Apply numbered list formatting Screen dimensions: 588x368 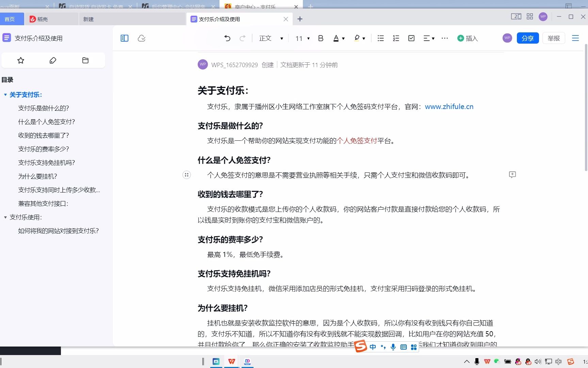[x=396, y=38]
